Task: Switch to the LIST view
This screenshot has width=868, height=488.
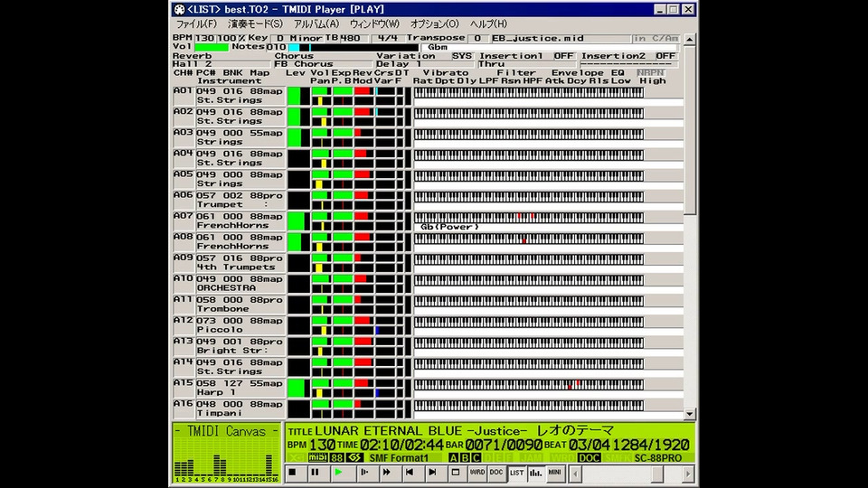Action: (x=516, y=473)
